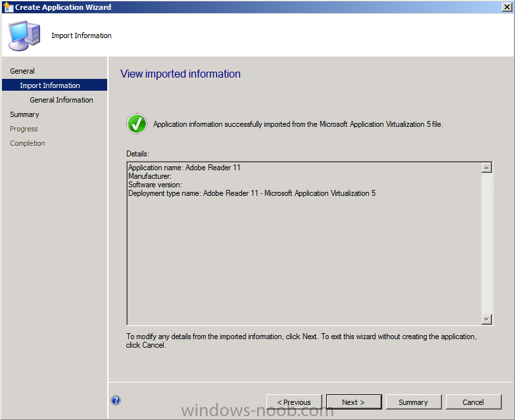Click the Details box vertical scrollbar track

coord(487,243)
